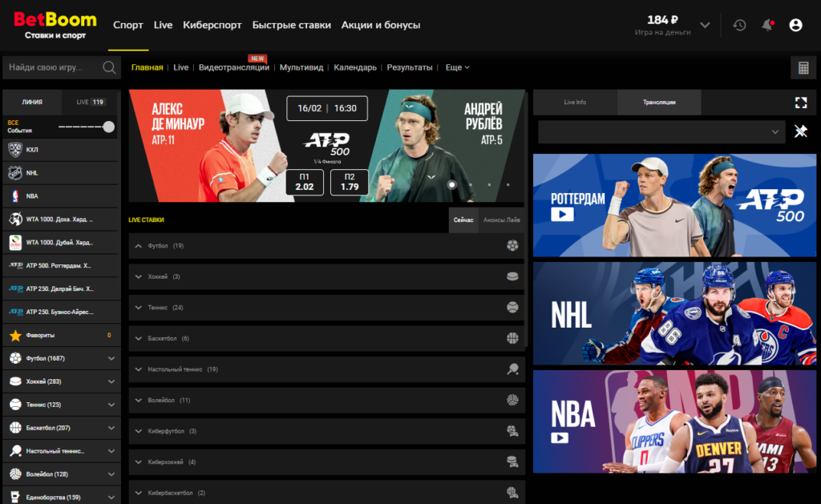Open the calculator icon at top right

tap(803, 68)
